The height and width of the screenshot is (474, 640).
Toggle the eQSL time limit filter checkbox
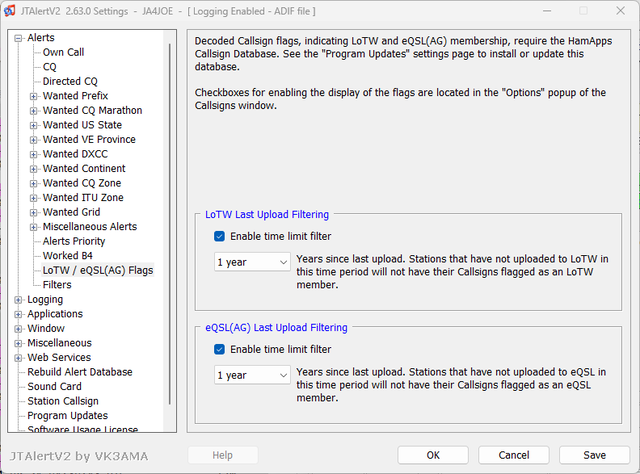coord(220,350)
